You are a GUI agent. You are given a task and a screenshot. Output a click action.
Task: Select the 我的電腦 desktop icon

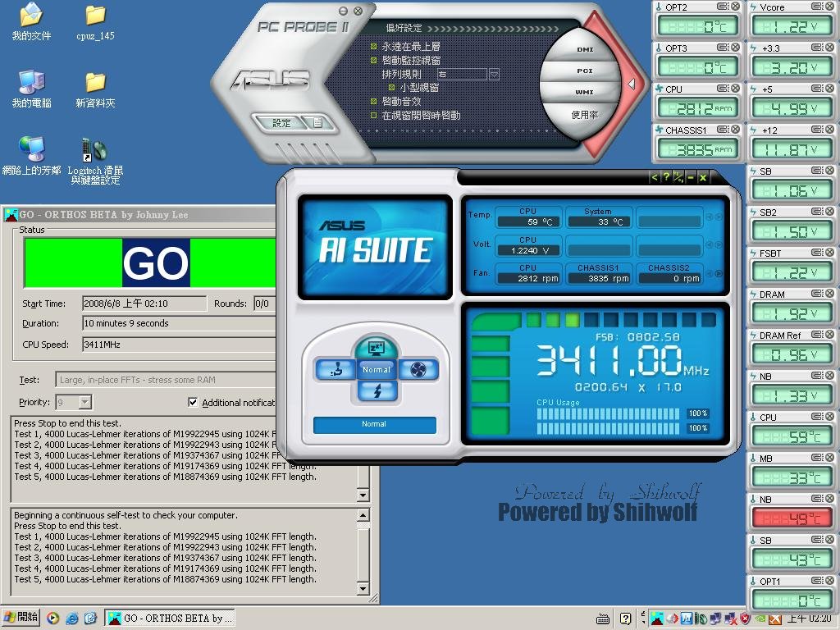coord(31,89)
